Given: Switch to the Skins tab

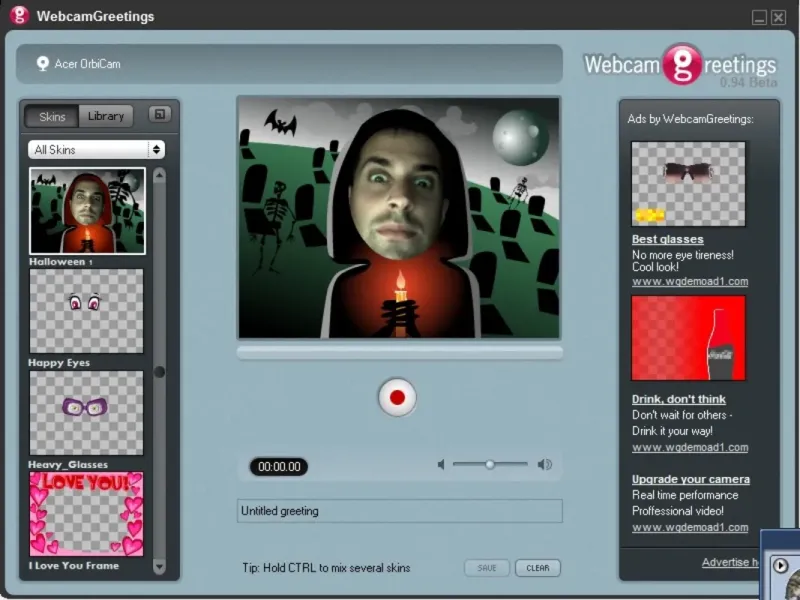Looking at the screenshot, I should point(52,116).
